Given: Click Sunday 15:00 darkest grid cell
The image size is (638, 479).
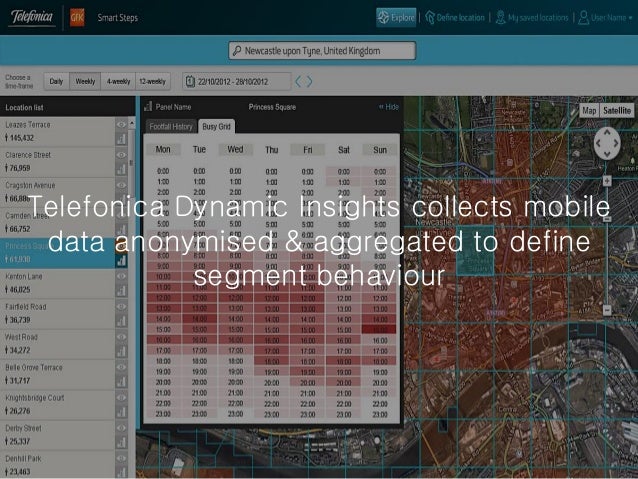Looking at the screenshot, I should click(379, 329).
